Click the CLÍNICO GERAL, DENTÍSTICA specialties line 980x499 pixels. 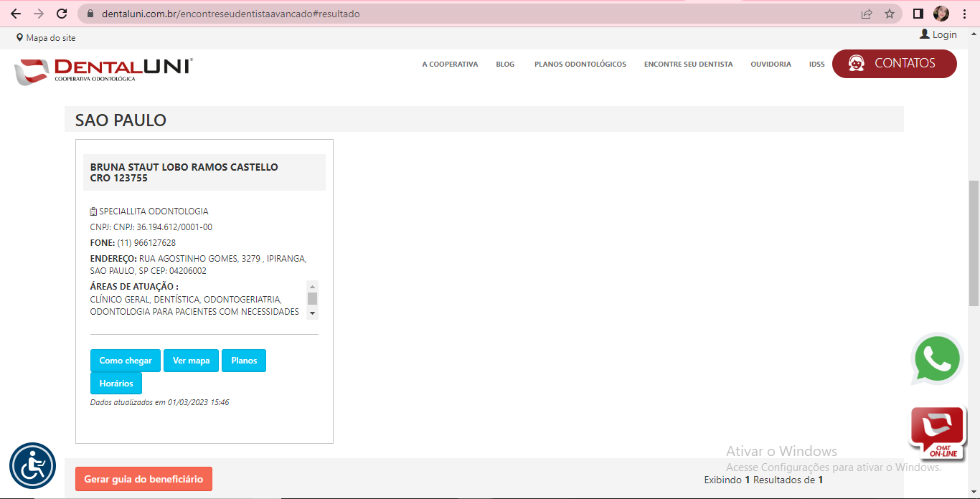[186, 299]
